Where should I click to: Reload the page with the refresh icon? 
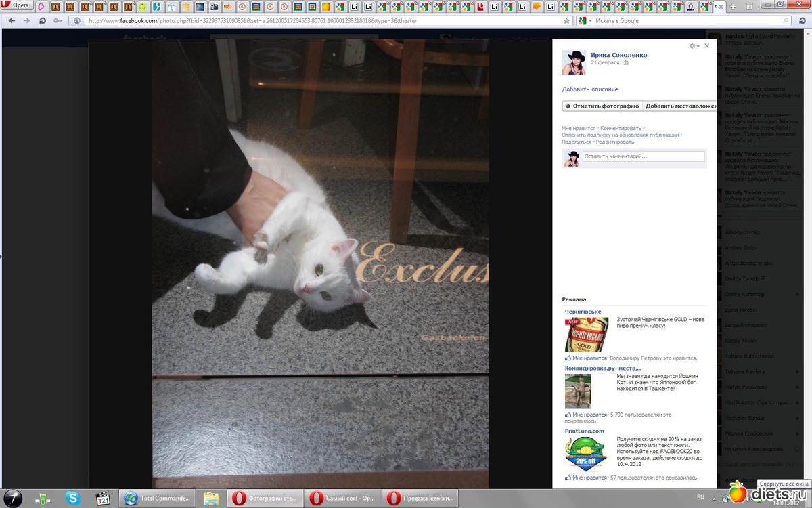click(43, 20)
